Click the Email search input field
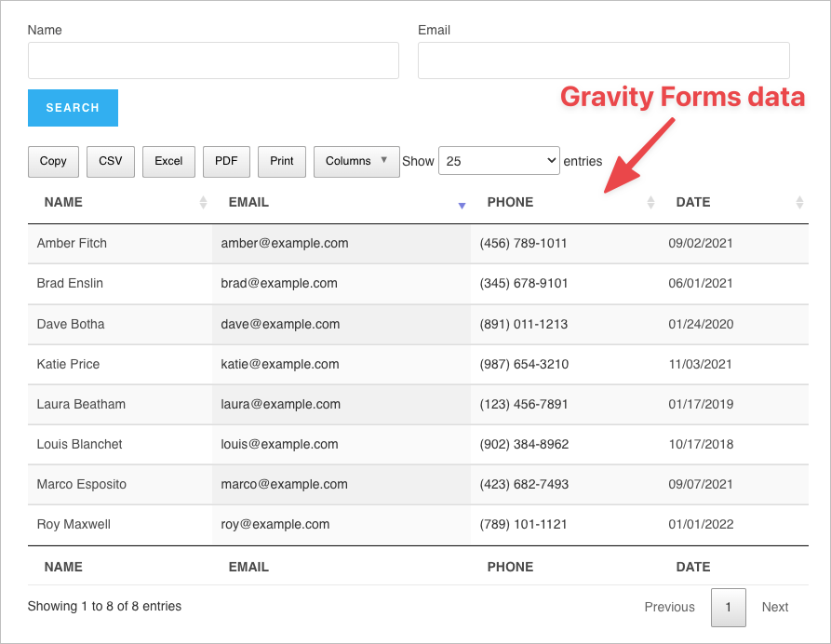The image size is (831, 644). [604, 60]
